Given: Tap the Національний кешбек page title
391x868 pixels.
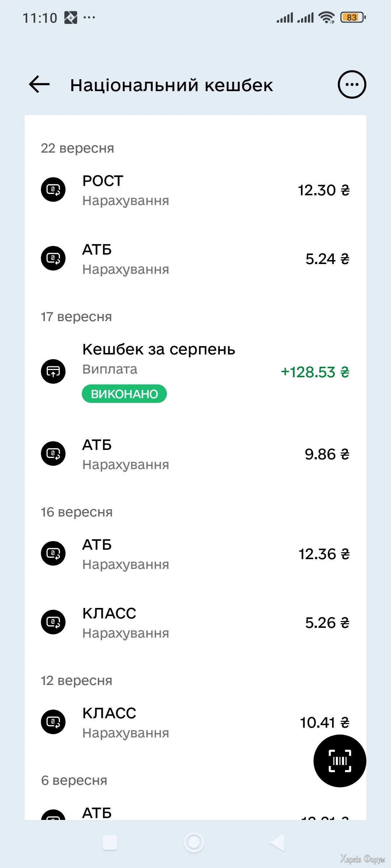Looking at the screenshot, I should (172, 85).
